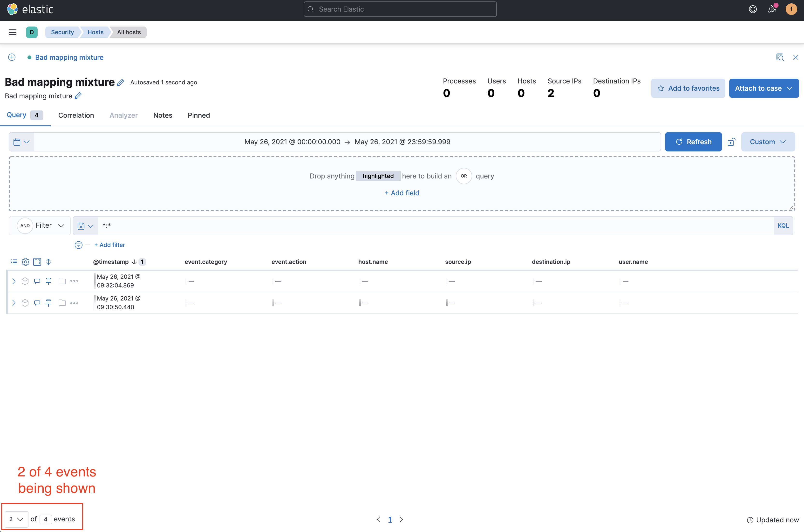Add a note to the 09:32:04.869 event
This screenshot has width=804, height=532.
37,281
